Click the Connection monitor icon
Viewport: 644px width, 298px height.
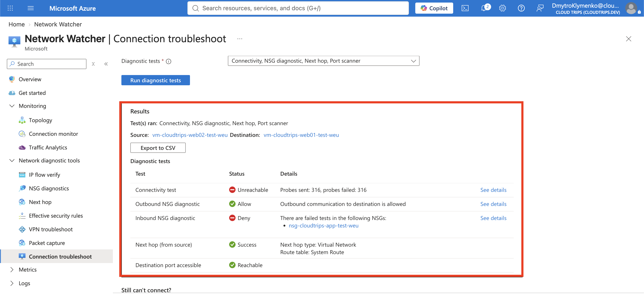tap(22, 134)
